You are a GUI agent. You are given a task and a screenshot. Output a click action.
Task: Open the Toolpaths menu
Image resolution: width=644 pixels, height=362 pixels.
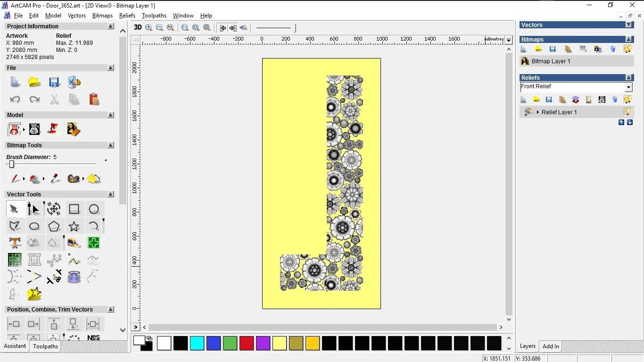(154, 16)
